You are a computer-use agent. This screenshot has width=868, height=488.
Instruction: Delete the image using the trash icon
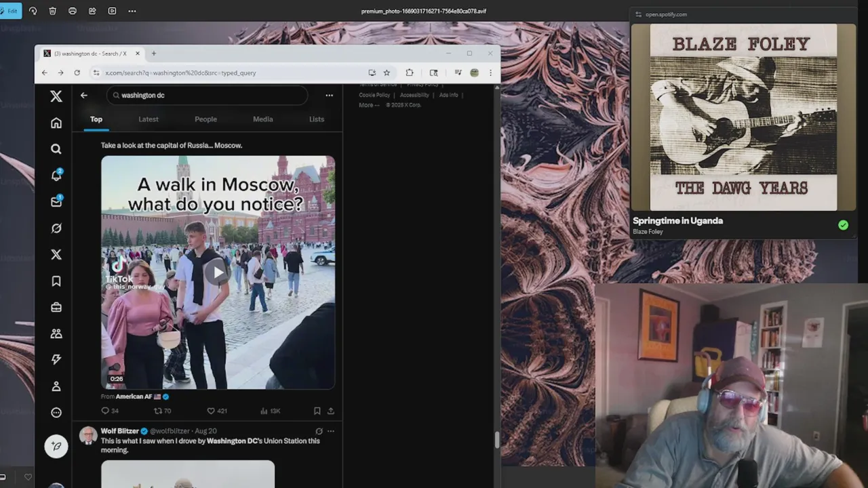tap(53, 11)
